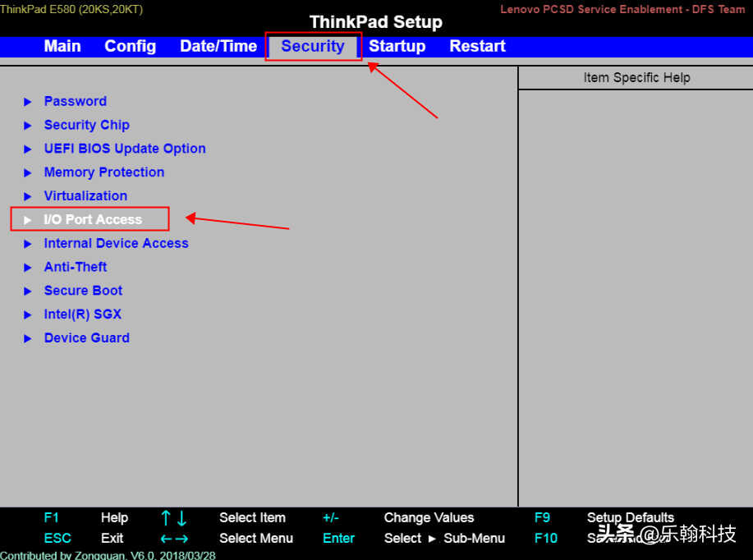Click the Item Specific Help header

point(636,78)
